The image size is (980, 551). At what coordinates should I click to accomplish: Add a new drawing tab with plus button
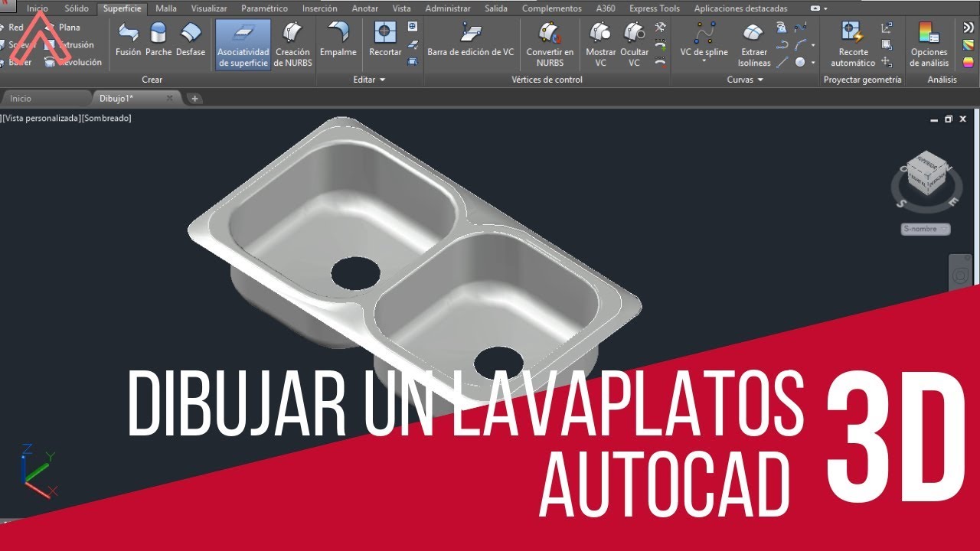pyautogui.click(x=194, y=98)
